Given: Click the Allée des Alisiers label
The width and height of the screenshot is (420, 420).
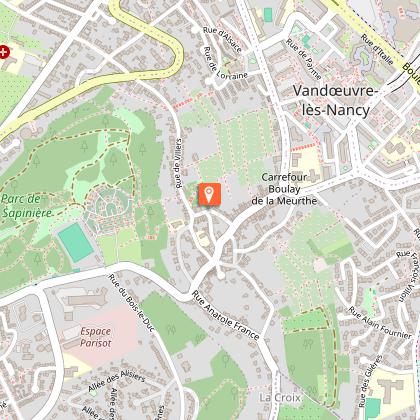Looking at the screenshot, I should (116, 381).
